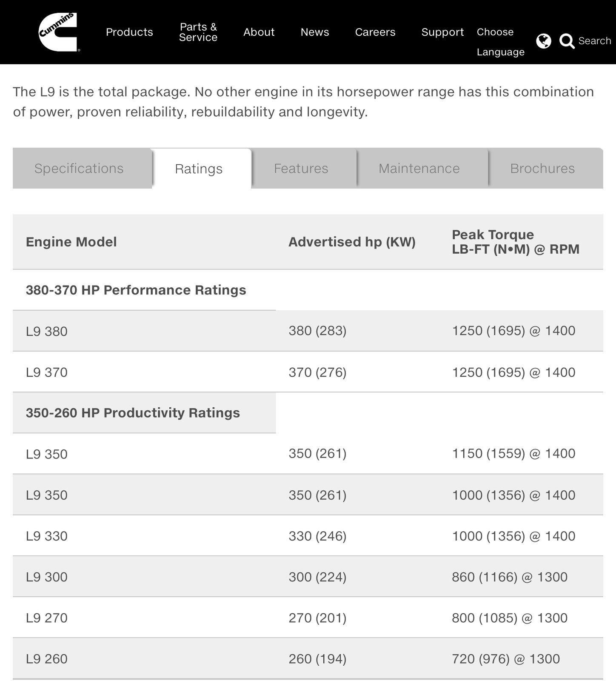Select the 380 (283) horsepower value

pyautogui.click(x=317, y=331)
